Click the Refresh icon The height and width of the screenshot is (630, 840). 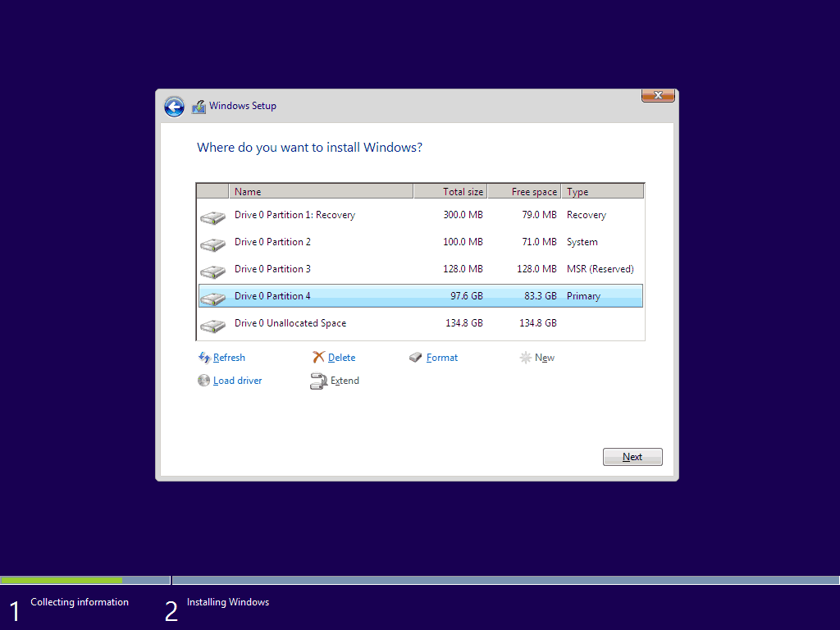coord(205,357)
